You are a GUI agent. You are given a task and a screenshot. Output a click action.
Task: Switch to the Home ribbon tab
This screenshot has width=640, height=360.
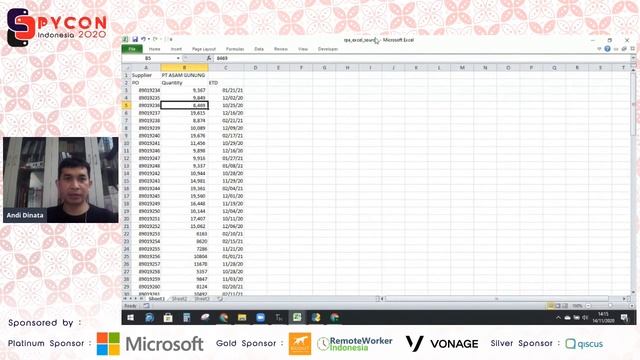[154, 49]
